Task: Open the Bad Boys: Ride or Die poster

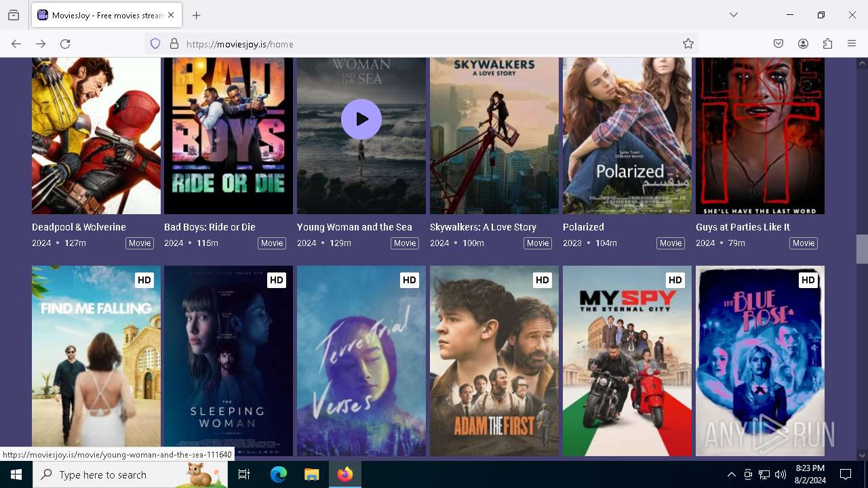Action: (x=229, y=136)
